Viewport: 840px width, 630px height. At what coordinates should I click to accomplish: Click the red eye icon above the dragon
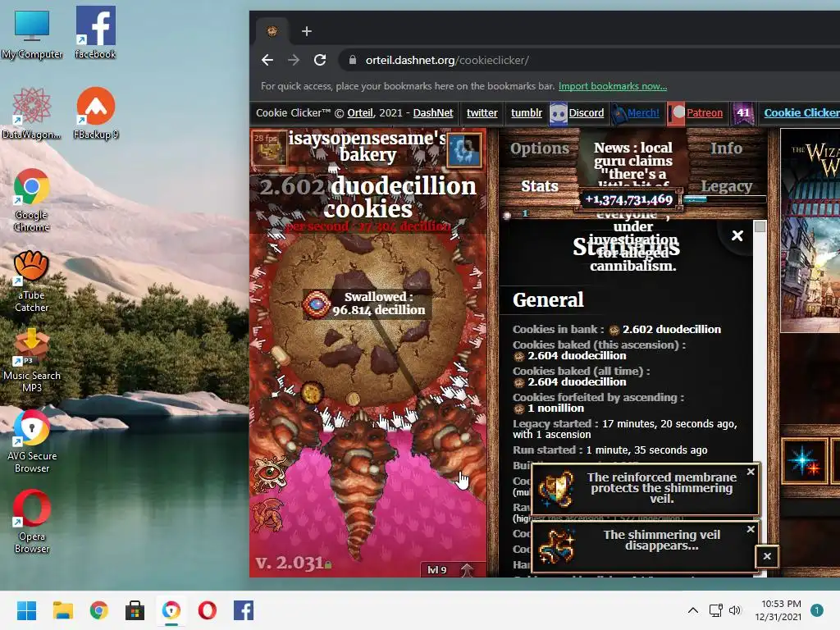pyautogui.click(x=269, y=472)
